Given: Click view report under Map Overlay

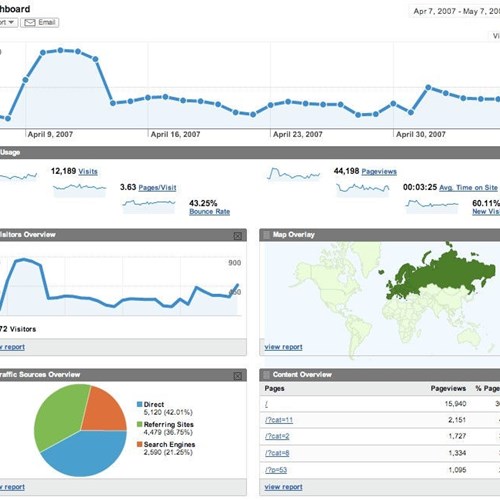Looking at the screenshot, I should point(283,347).
